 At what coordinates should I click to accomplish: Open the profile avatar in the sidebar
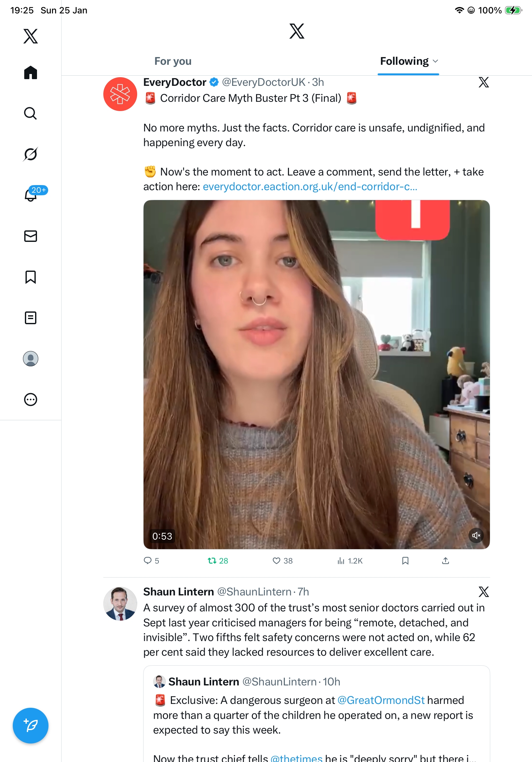tap(31, 358)
